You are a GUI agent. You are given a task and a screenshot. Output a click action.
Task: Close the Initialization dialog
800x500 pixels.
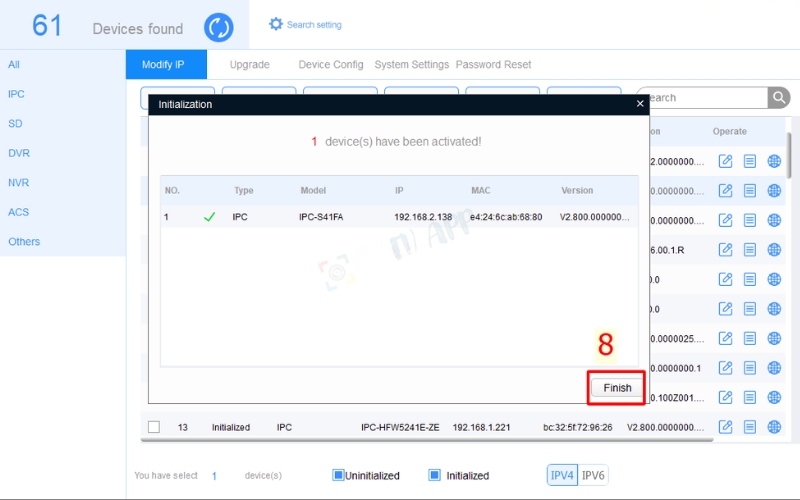tap(640, 104)
